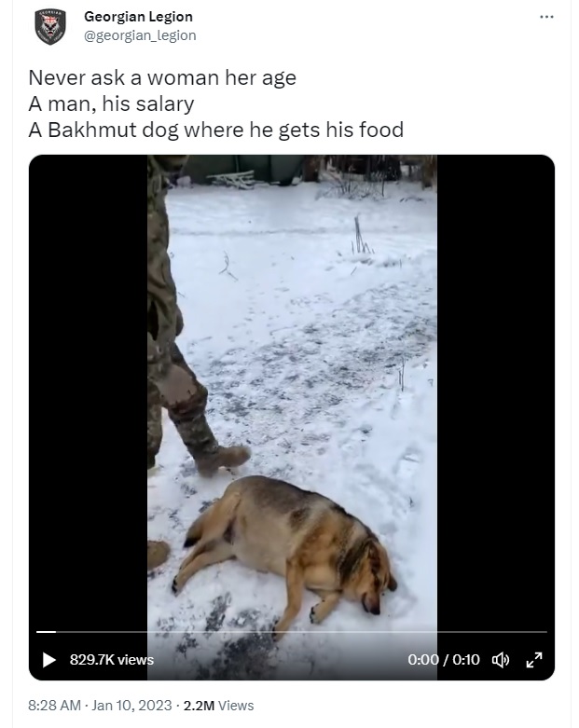Click the @georgian_legion handle
Screen dimensions: 579x728
pos(140,35)
